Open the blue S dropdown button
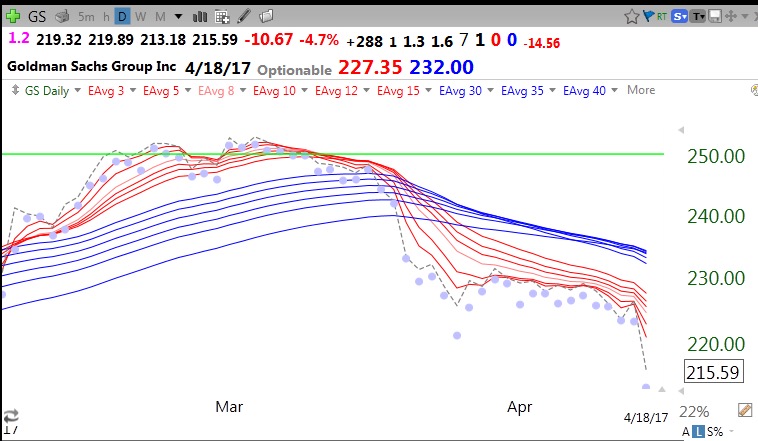Screen dimensions: 758x441 (679, 17)
